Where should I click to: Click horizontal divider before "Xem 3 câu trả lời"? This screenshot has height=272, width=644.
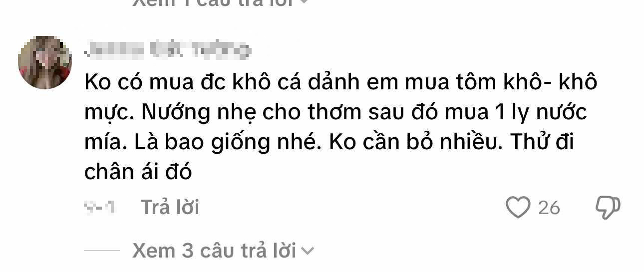pyautogui.click(x=102, y=251)
